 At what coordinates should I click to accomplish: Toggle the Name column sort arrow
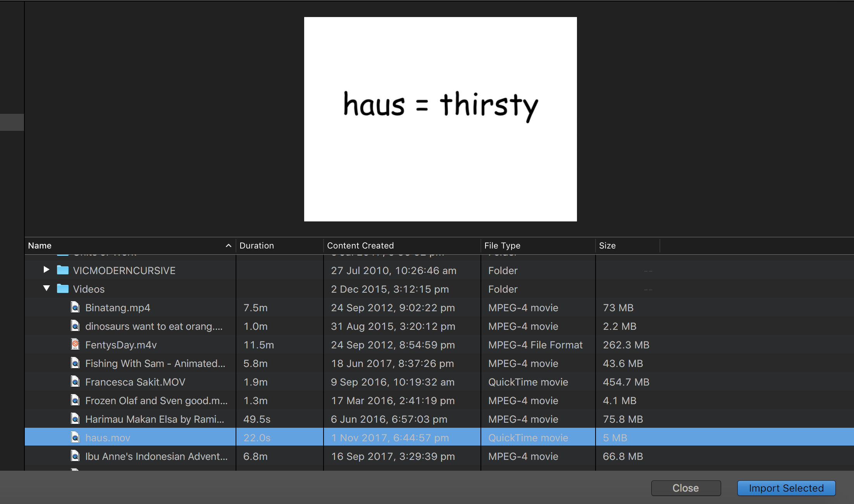pos(229,245)
